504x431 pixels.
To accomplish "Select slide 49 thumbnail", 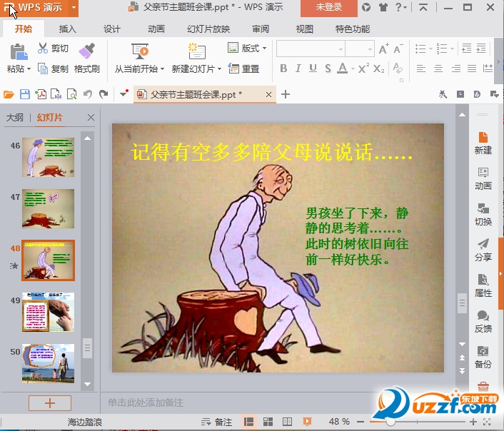I will (x=49, y=312).
